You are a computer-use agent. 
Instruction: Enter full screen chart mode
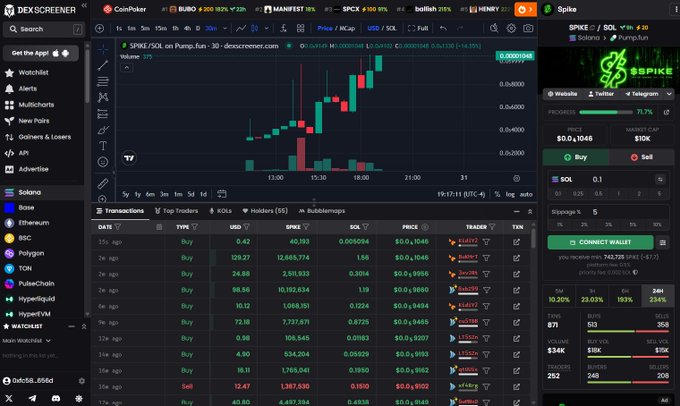pyautogui.click(x=418, y=28)
